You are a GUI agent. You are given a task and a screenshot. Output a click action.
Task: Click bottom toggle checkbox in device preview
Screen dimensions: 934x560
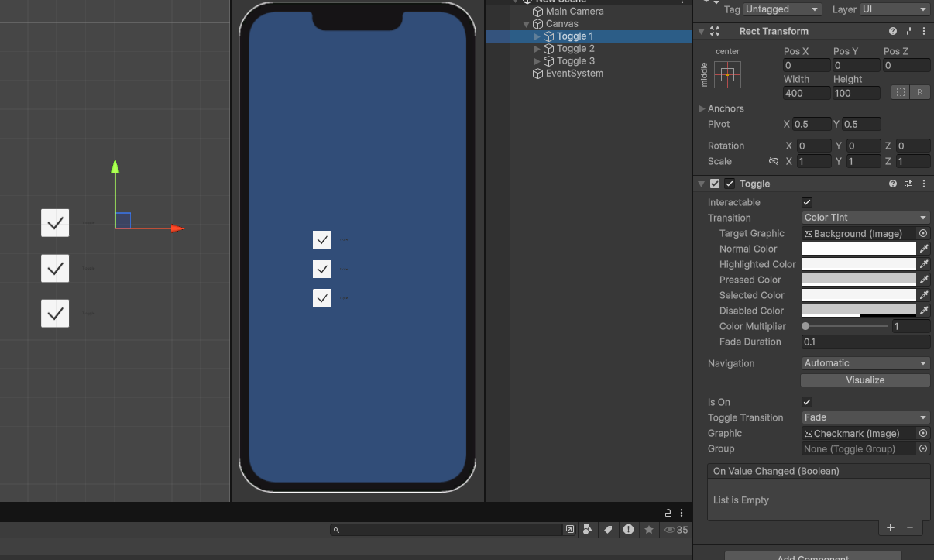click(x=322, y=297)
